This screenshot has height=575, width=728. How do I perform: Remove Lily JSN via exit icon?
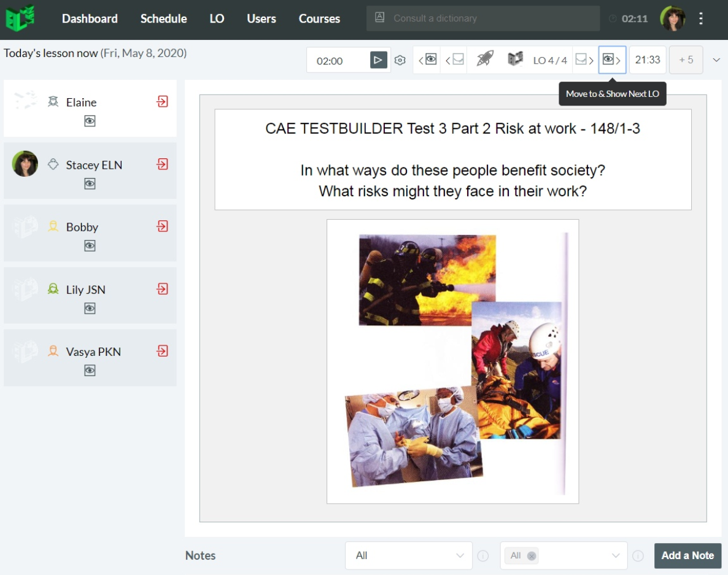point(163,288)
